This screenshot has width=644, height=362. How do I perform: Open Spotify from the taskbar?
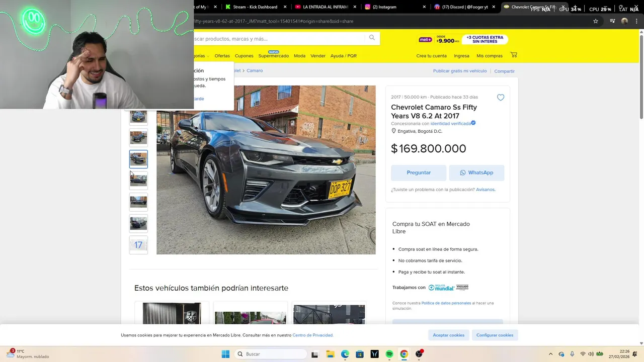tap(389, 354)
